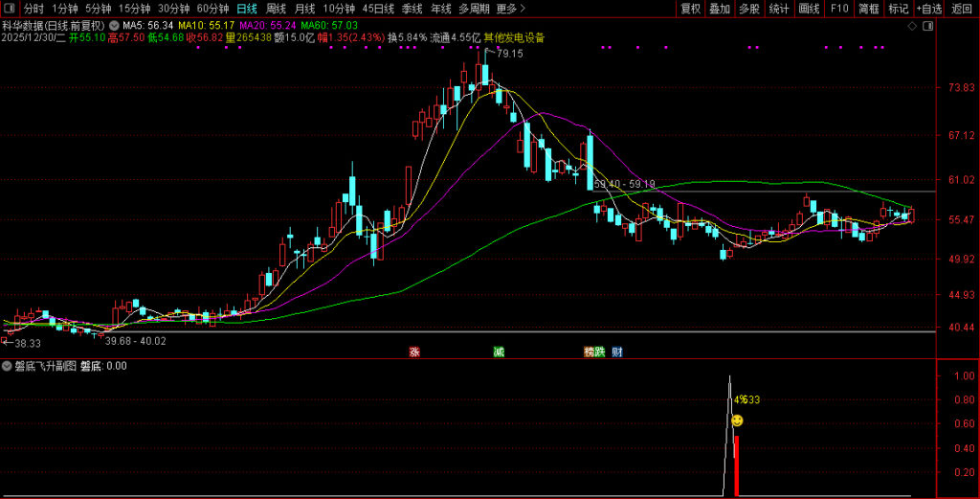Viewport: 980px width, 499px height.
Task: Toggle the 简框 simple frame button
Action: pos(868,9)
